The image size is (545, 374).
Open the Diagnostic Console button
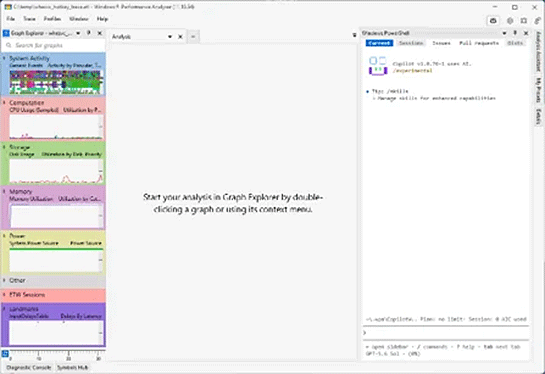point(29,367)
